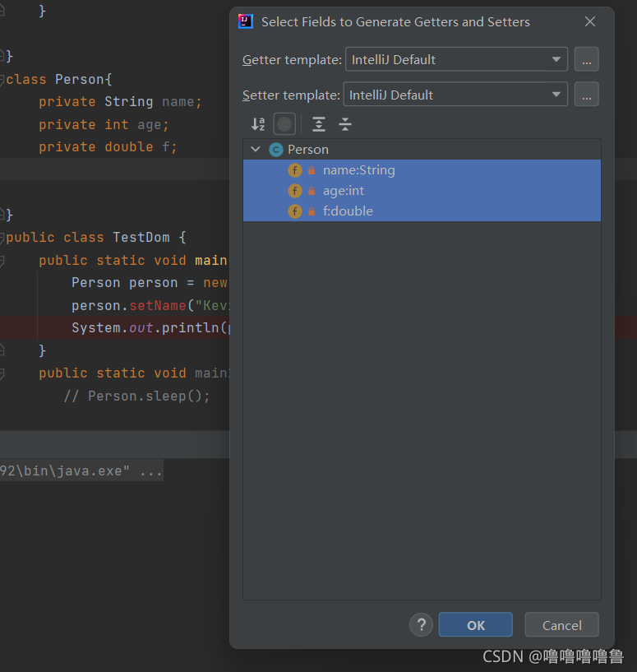
Task: Click the 'private int age;' code line
Action: click(104, 125)
